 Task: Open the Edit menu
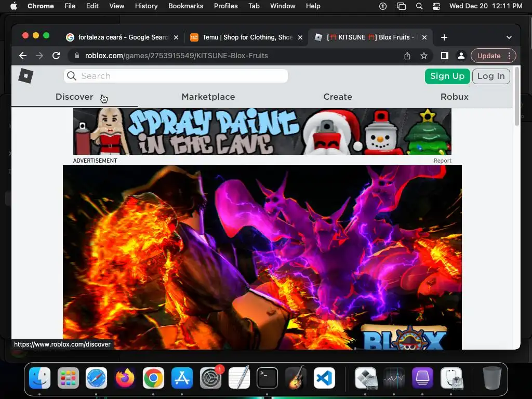pos(92,6)
